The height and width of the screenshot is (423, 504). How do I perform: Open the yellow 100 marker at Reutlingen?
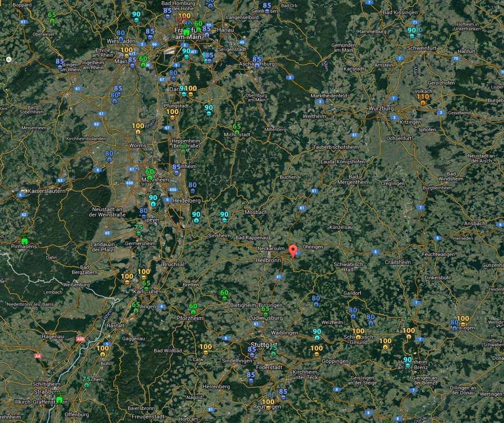click(268, 404)
